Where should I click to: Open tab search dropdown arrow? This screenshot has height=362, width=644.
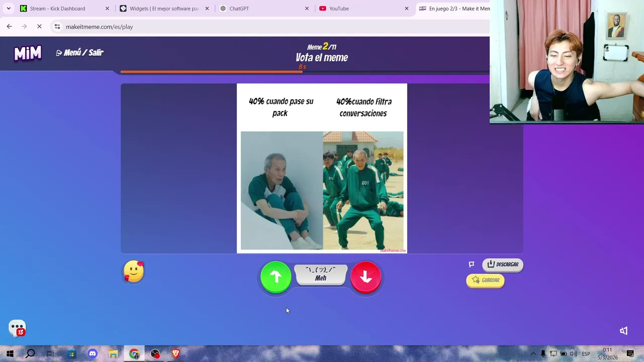click(9, 9)
